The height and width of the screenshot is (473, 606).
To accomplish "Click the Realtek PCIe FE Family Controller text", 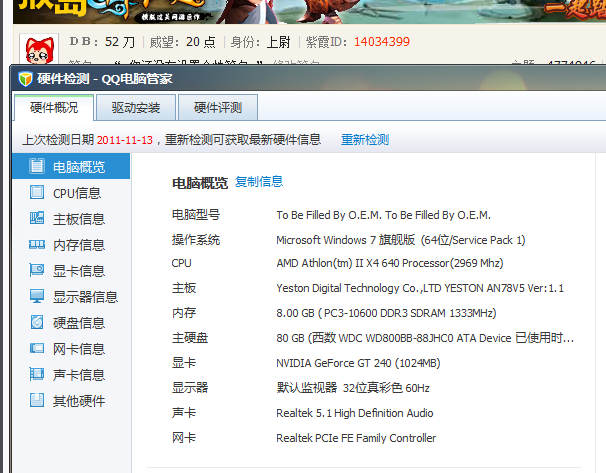I will (x=356, y=438).
